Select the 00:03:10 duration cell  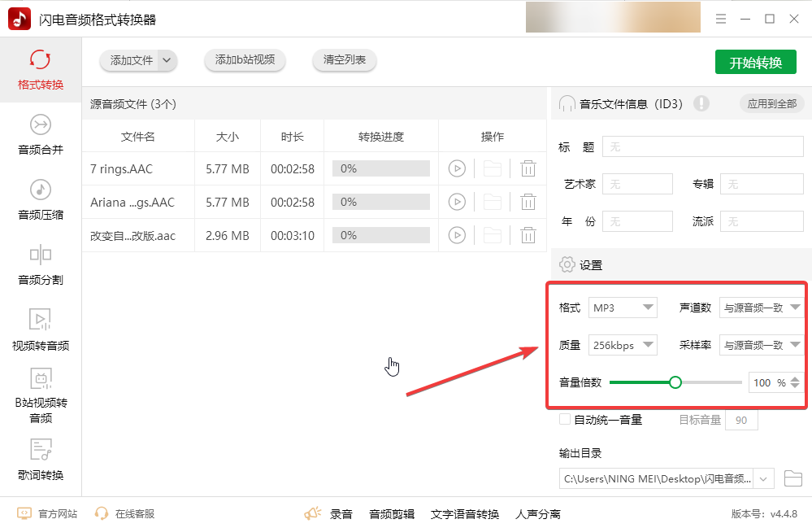pos(292,236)
